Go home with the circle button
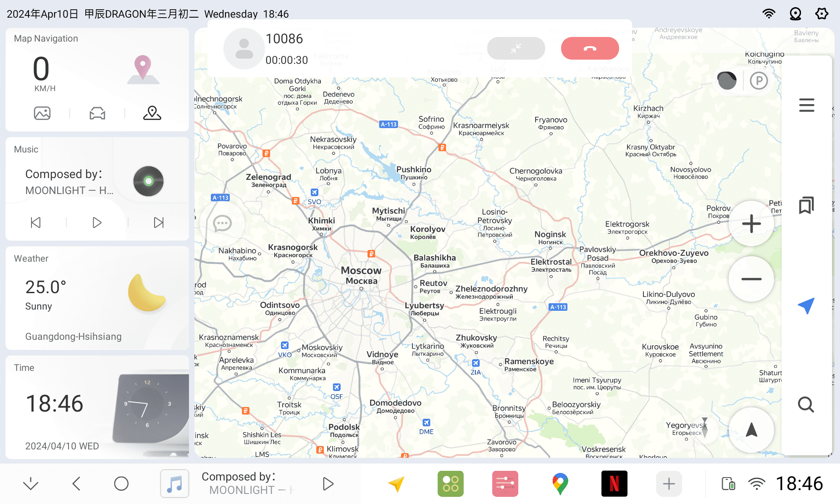Image resolution: width=840 pixels, height=504 pixels. (121, 484)
